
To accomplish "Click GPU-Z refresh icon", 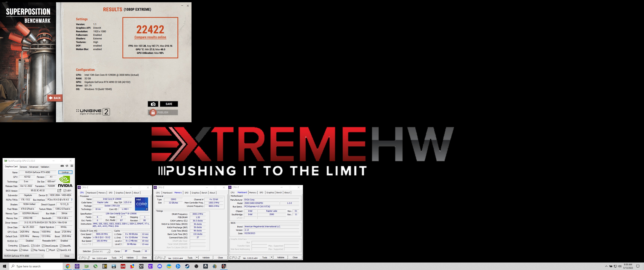I will (x=67, y=166).
